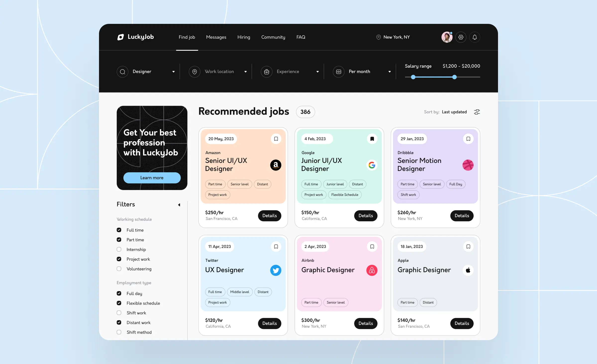Bookmark the Apple Graphic Designer job

[468, 246]
